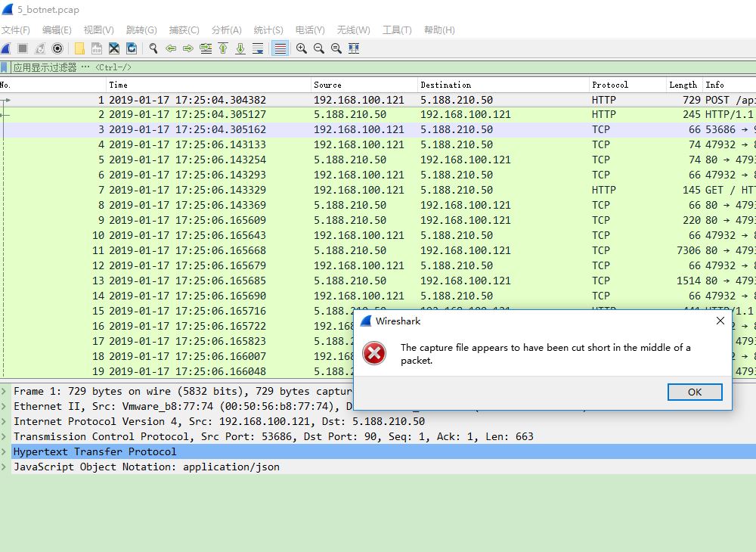Reload the capture file icon
This screenshot has width=756, height=552.
132,48
